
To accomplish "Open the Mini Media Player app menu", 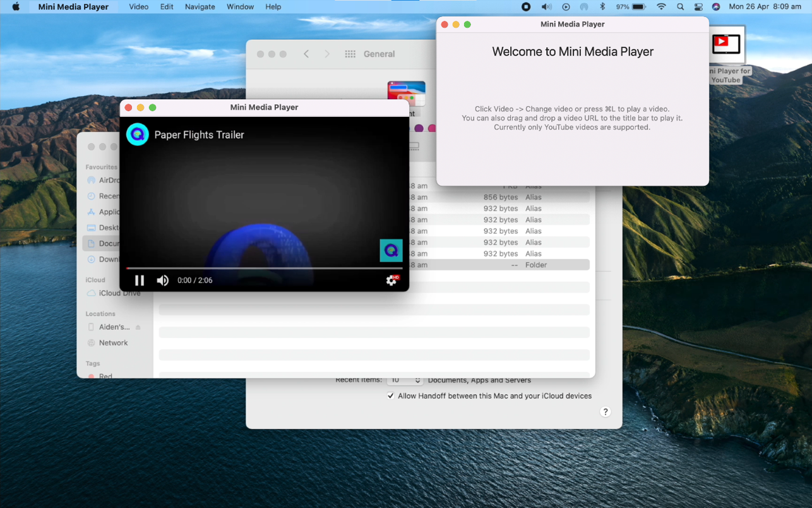I will [73, 7].
